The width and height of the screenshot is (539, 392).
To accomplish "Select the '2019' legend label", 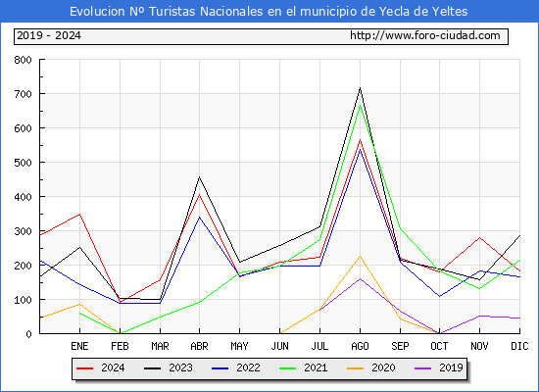I will tap(451, 367).
